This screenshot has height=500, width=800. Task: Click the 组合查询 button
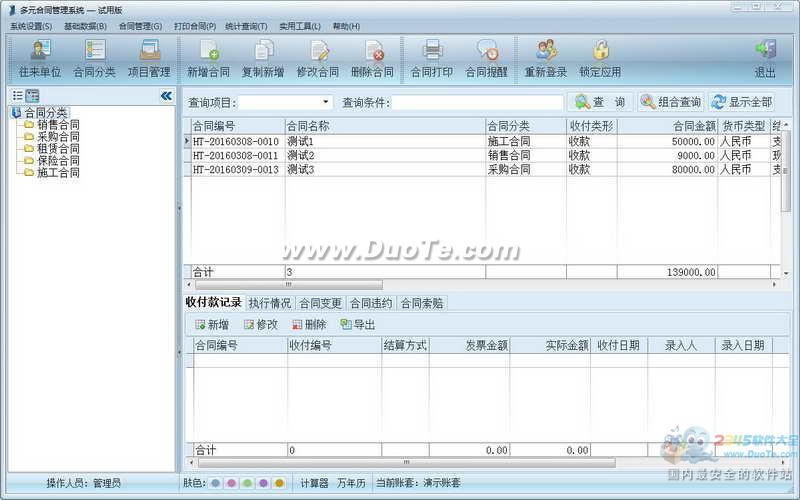pos(671,102)
